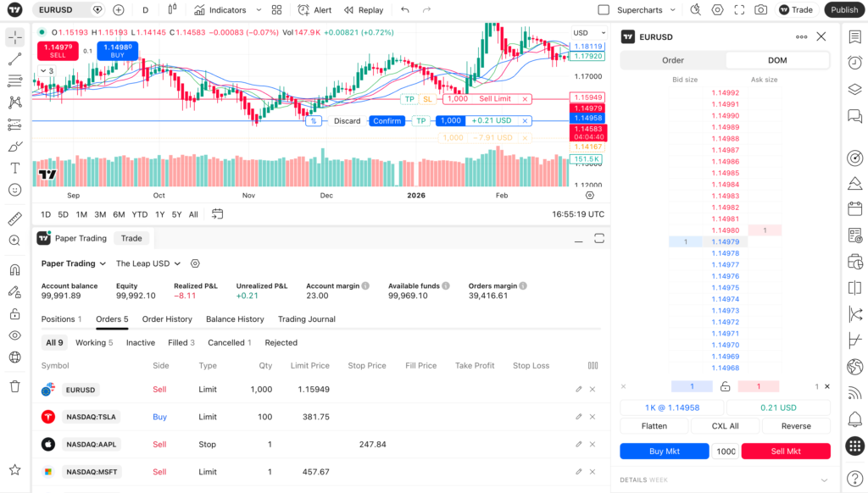Open the Alerts clock panel on the right
This screenshot has height=493, width=868.
(x=855, y=61)
